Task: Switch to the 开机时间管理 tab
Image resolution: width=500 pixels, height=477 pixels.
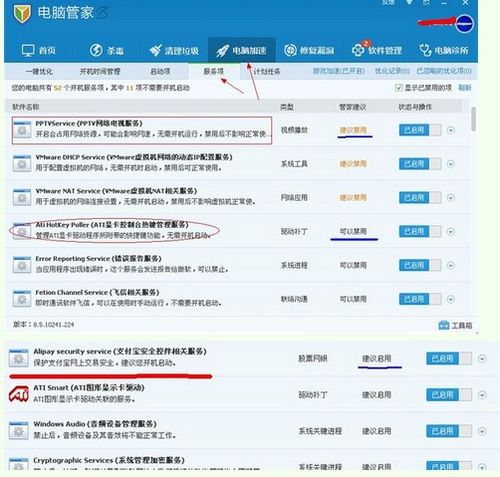Action: tap(100, 71)
